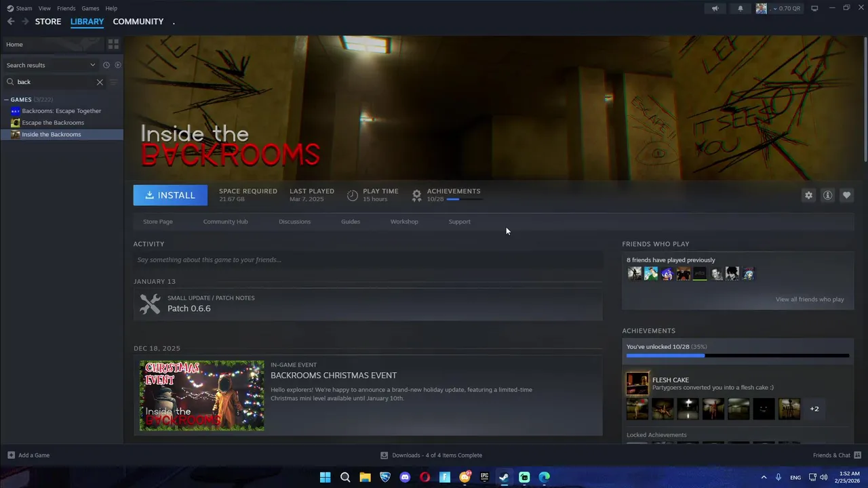The image size is (868, 488).
Task: Open Discord from the taskbar
Action: 405,477
